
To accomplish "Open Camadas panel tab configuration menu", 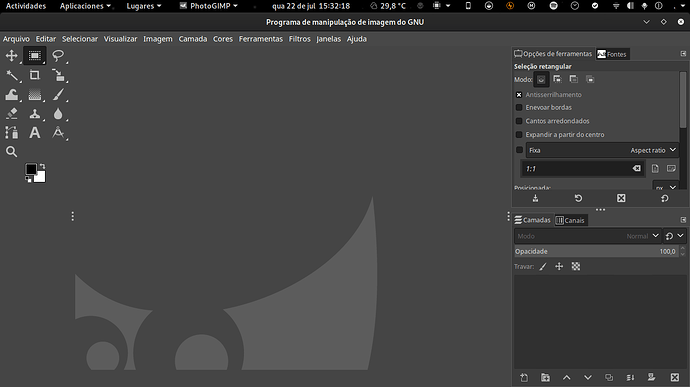I will 683,220.
